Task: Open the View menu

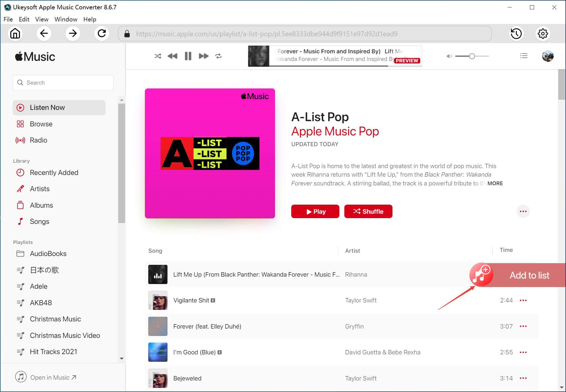Action: [41, 19]
